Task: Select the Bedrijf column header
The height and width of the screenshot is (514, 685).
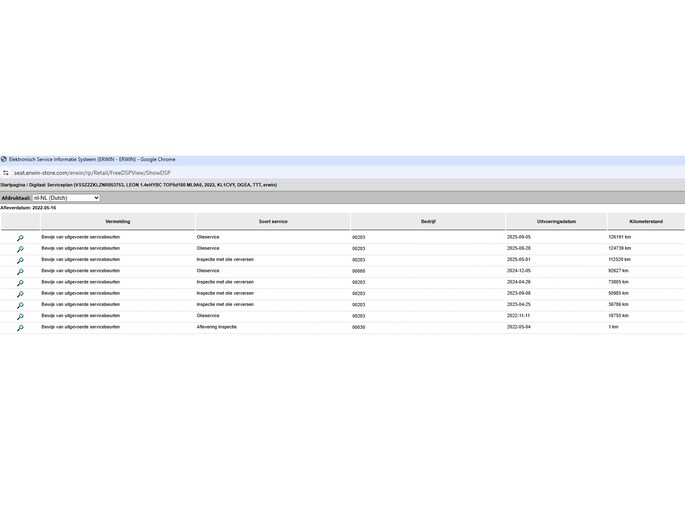Action: (428, 221)
